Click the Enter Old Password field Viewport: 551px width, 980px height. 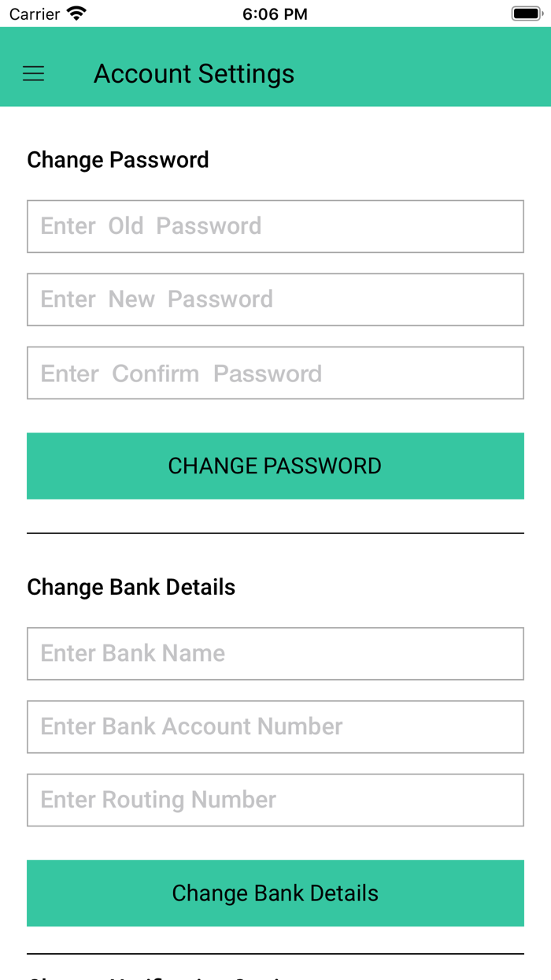275,226
